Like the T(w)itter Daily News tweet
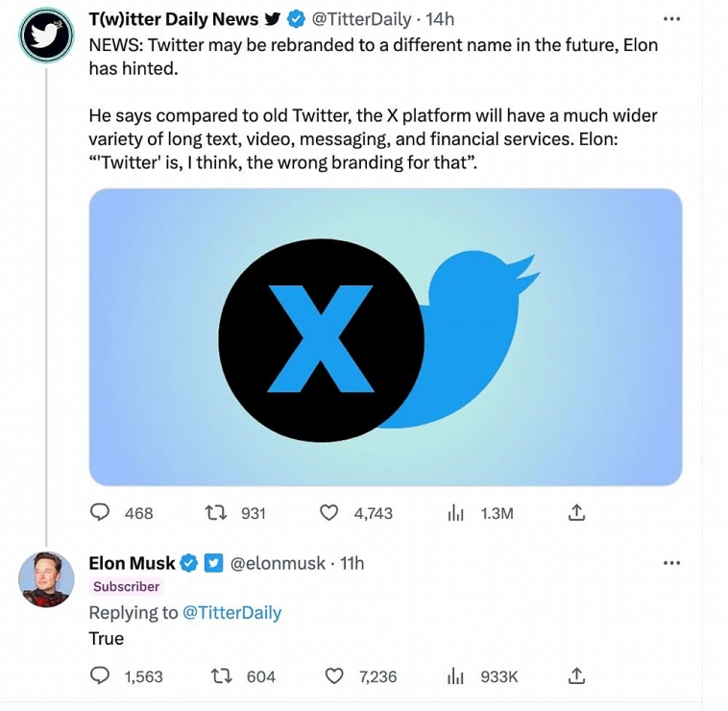The height and width of the screenshot is (711, 728). click(329, 513)
